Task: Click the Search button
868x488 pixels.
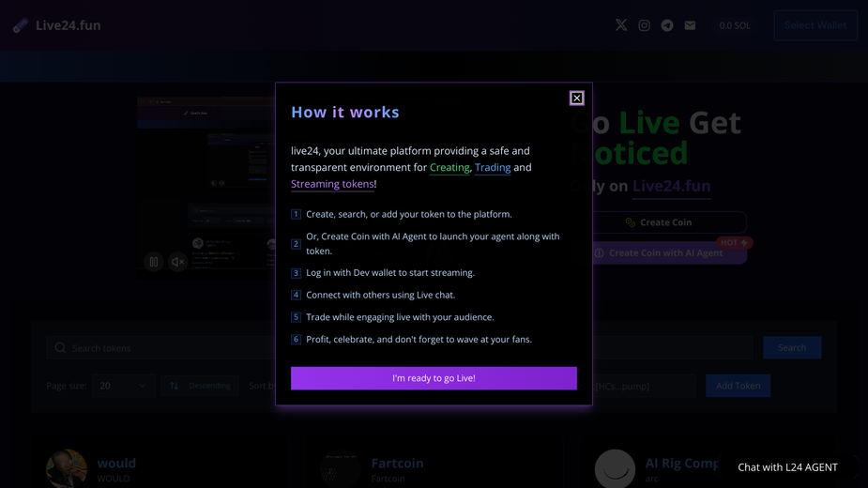Action: coord(792,347)
